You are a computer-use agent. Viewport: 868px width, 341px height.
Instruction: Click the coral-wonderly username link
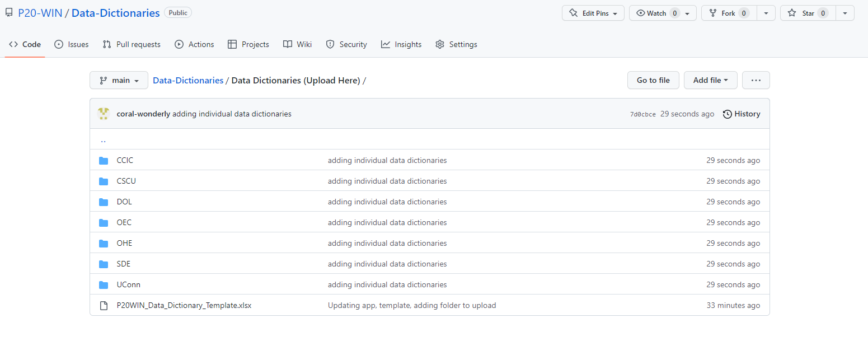point(143,114)
